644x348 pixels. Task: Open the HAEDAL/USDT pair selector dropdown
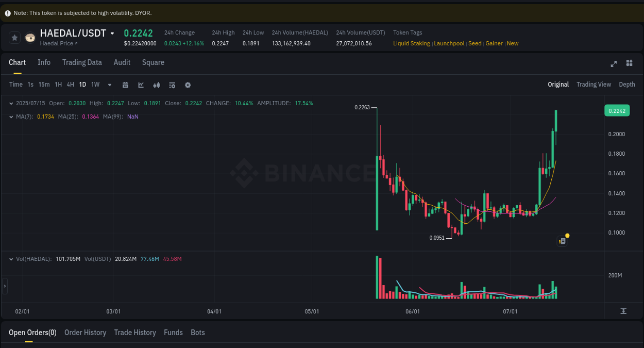click(x=112, y=33)
